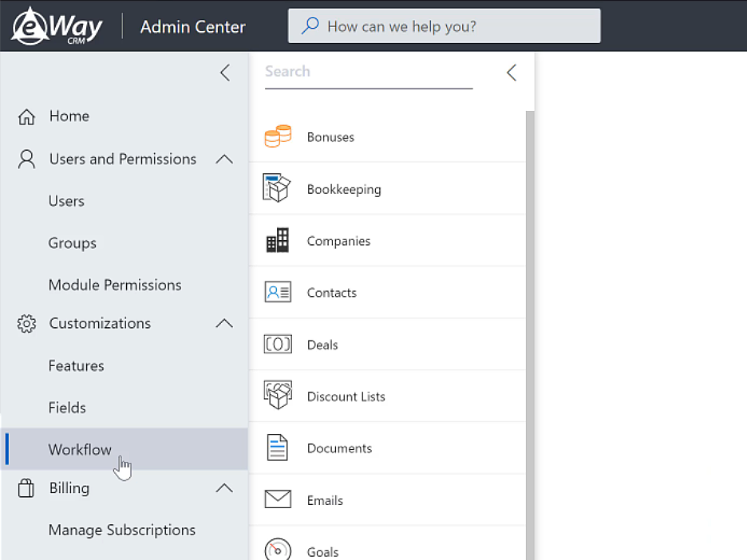Click the module Search field
Viewport: 747px width, 560px height.
(x=369, y=73)
